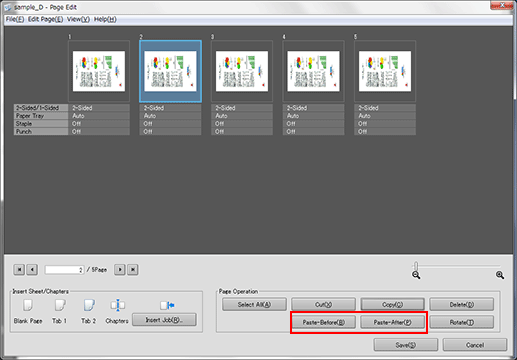Click page 5's 2-Sided value
517x360 pixels.
tap(385, 108)
